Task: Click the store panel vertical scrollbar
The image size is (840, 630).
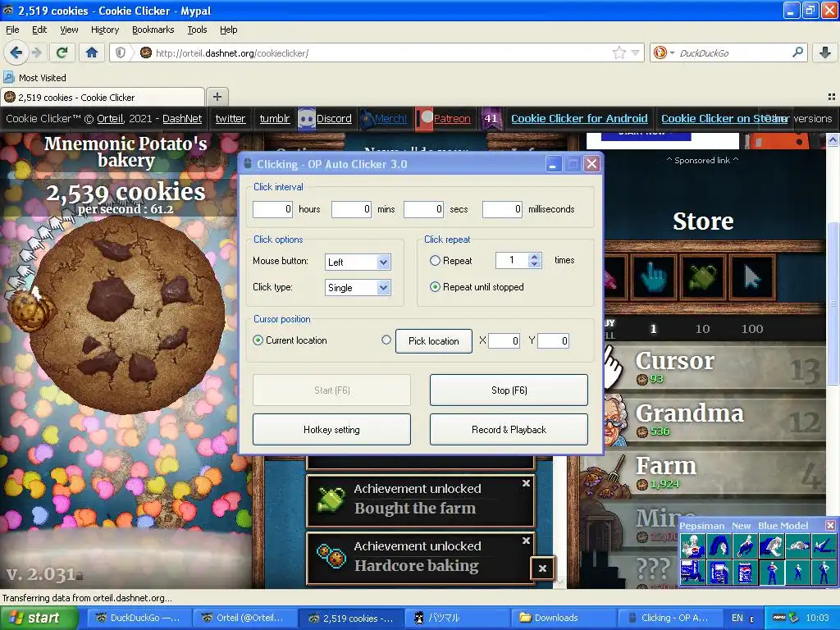Action: 833,303
